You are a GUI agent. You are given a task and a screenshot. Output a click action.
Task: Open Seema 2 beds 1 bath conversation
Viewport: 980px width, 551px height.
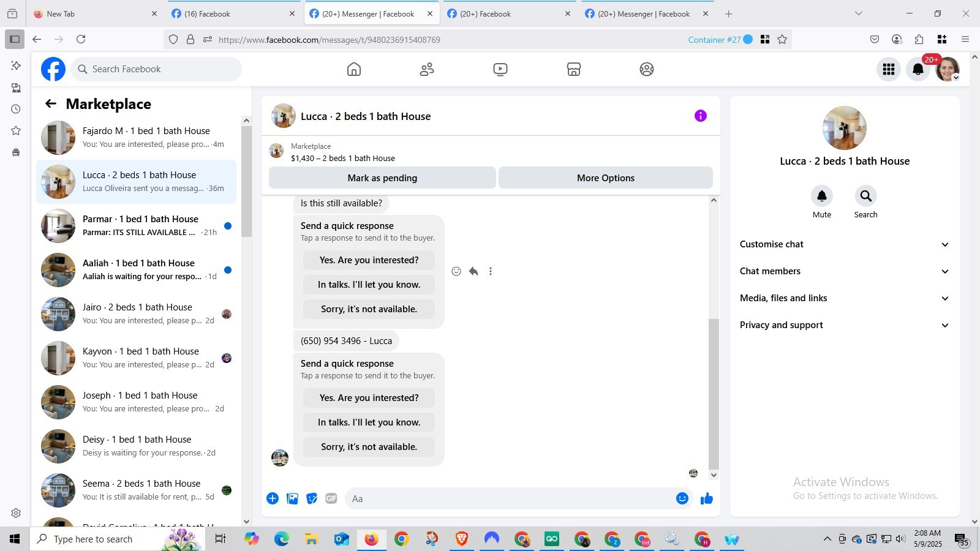click(x=136, y=490)
